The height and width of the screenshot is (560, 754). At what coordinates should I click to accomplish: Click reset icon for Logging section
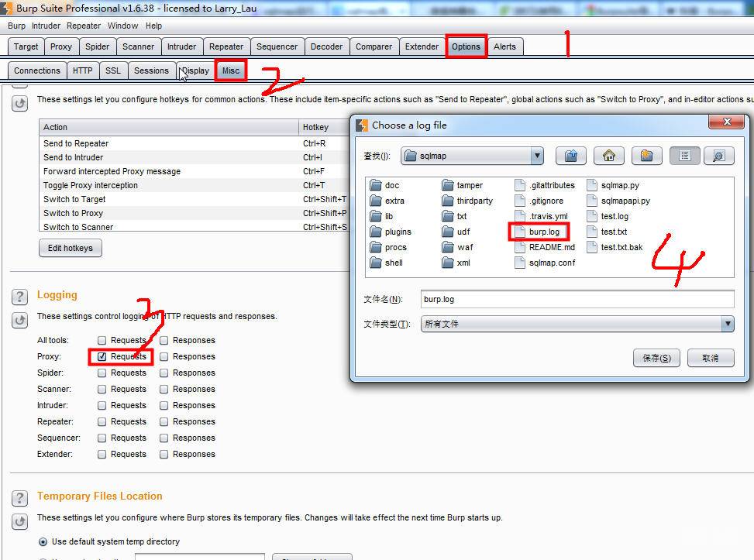pyautogui.click(x=19, y=320)
